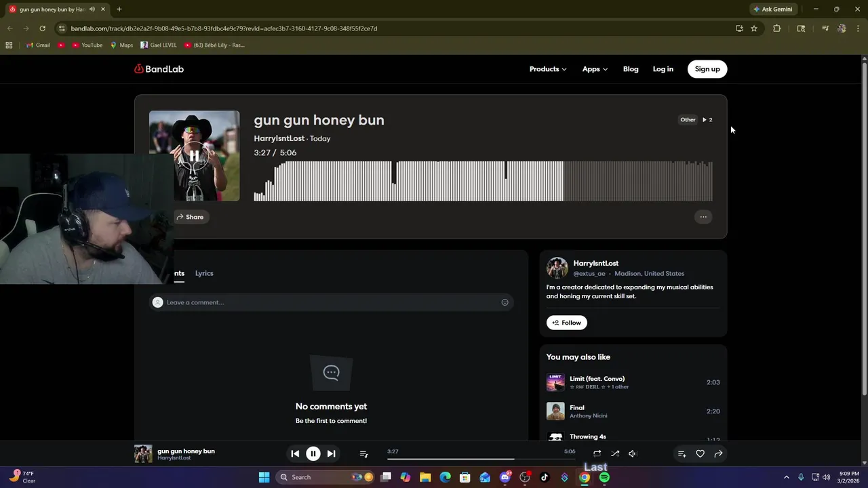Skip to next track in bottom player
Screen dimensions: 868x488
tap(331, 453)
